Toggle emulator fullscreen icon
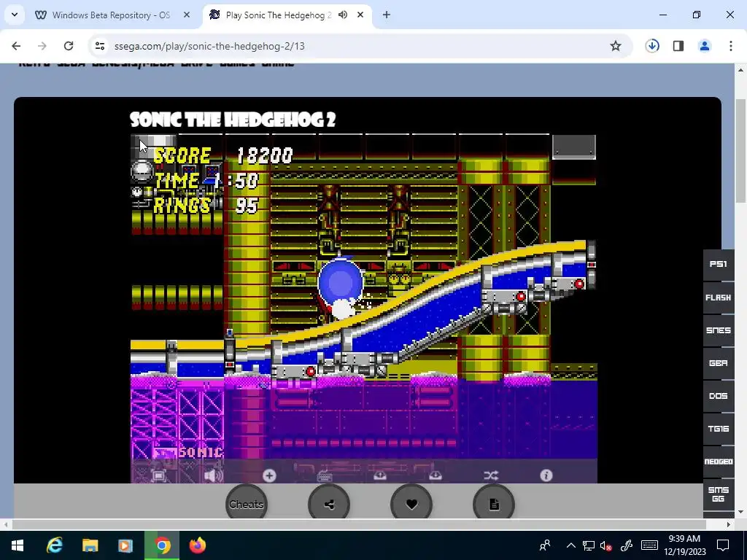 pyautogui.click(x=158, y=475)
